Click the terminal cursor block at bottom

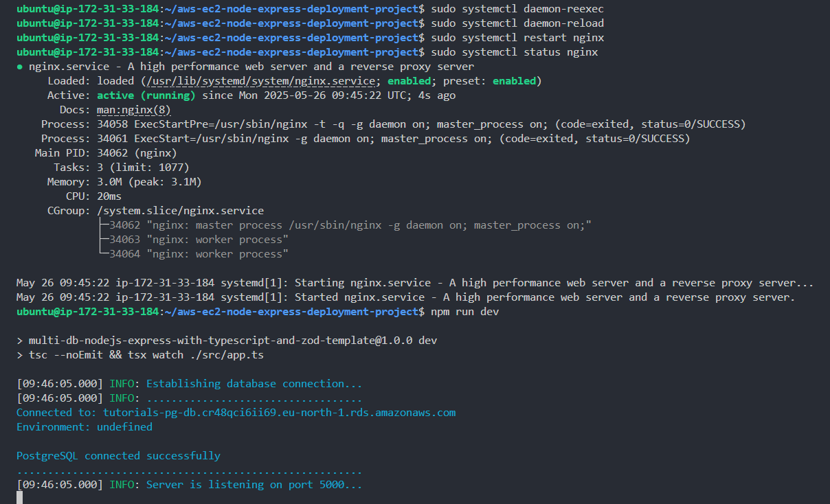[x=19, y=497]
